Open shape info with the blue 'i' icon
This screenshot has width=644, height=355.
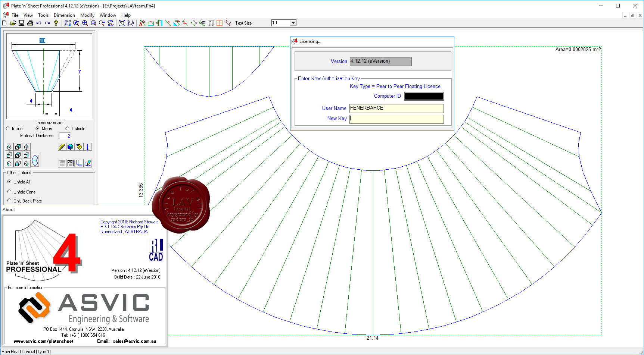coord(88,147)
